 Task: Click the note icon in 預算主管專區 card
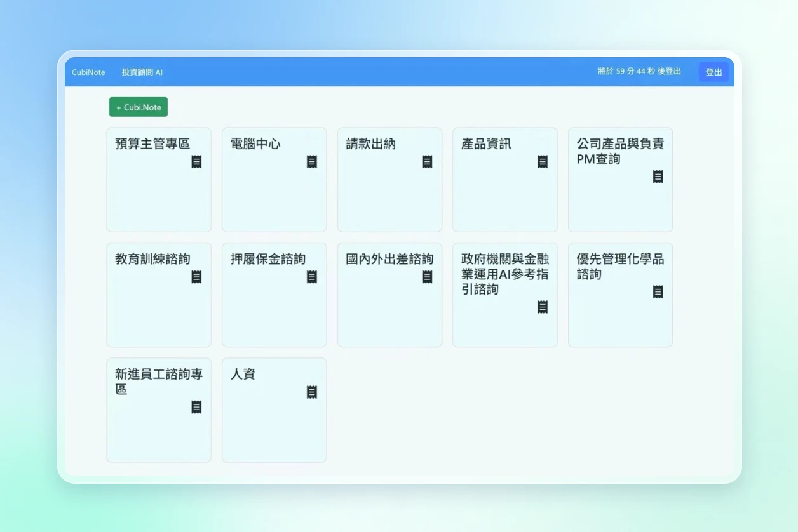click(196, 162)
